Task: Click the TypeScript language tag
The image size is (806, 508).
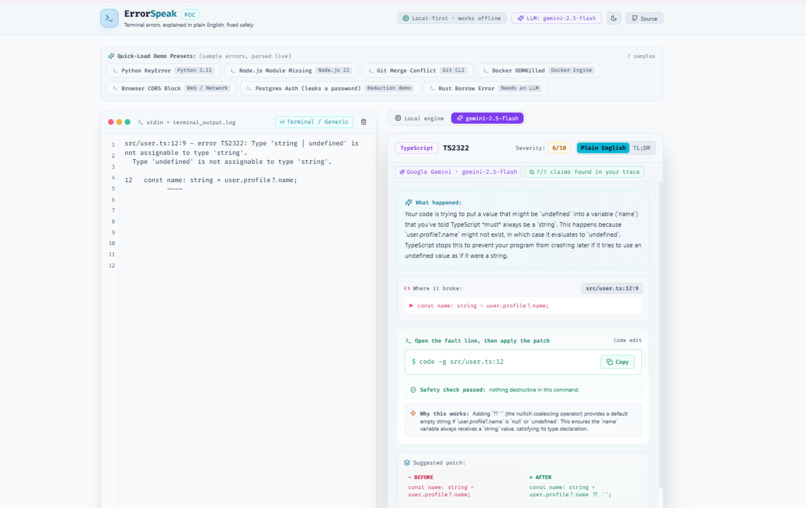Action: point(416,148)
